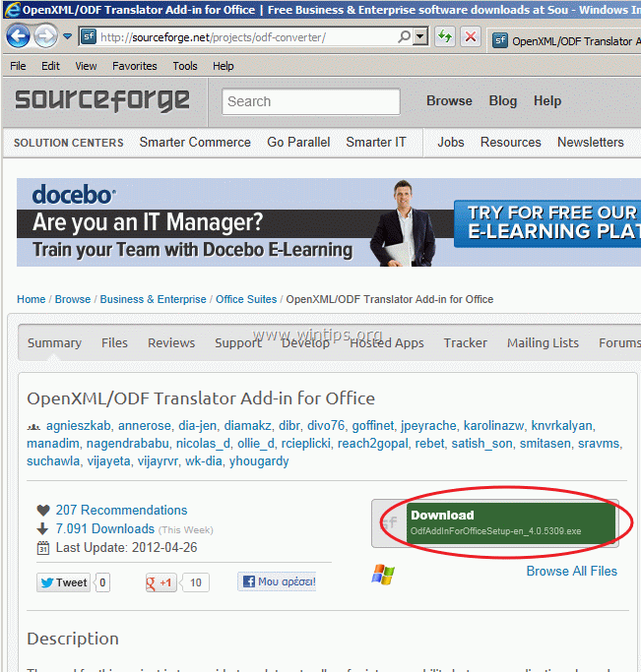Open the Favorites menu
This screenshot has height=672, width=641.
pyautogui.click(x=135, y=66)
